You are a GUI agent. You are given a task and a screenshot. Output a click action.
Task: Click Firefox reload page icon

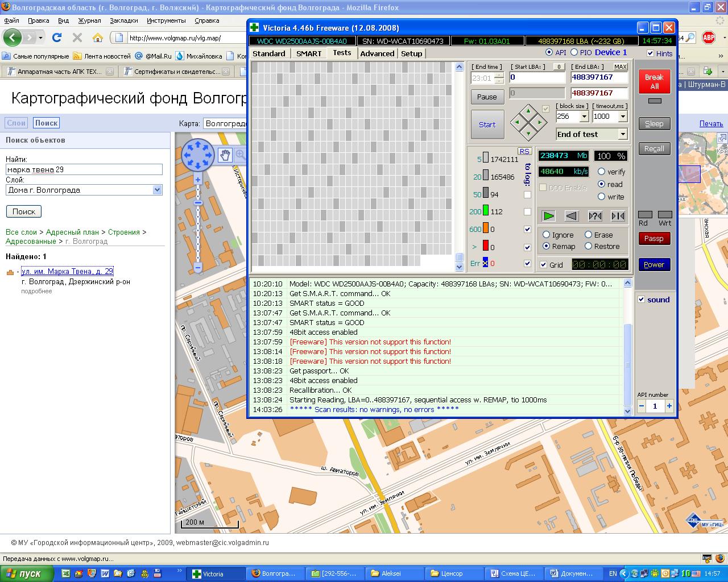[x=57, y=38]
